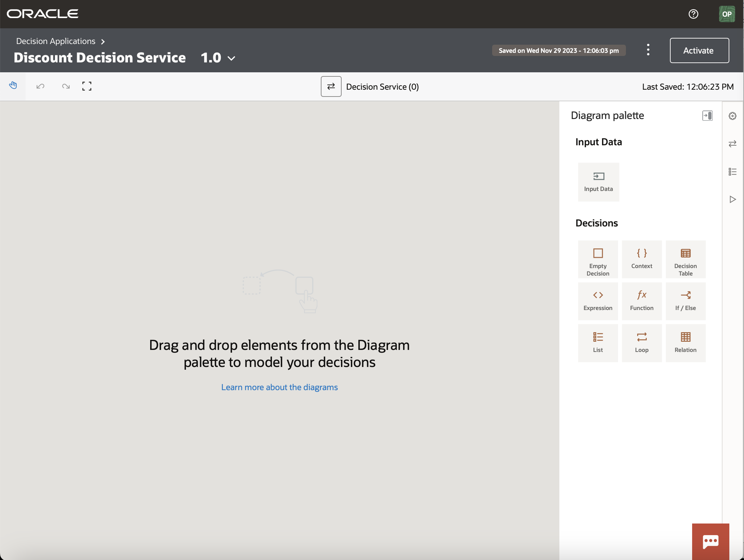
Task: Select the If / Else decision element
Action: coord(685,301)
